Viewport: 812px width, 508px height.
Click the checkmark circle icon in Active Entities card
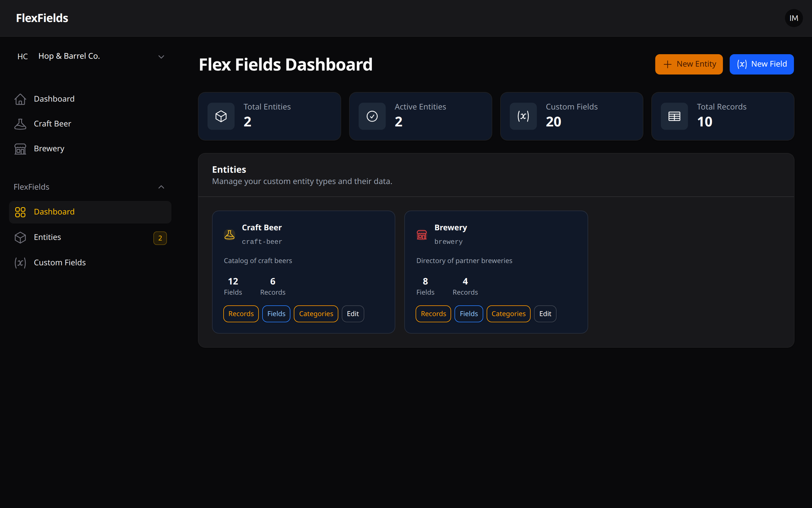click(x=372, y=116)
